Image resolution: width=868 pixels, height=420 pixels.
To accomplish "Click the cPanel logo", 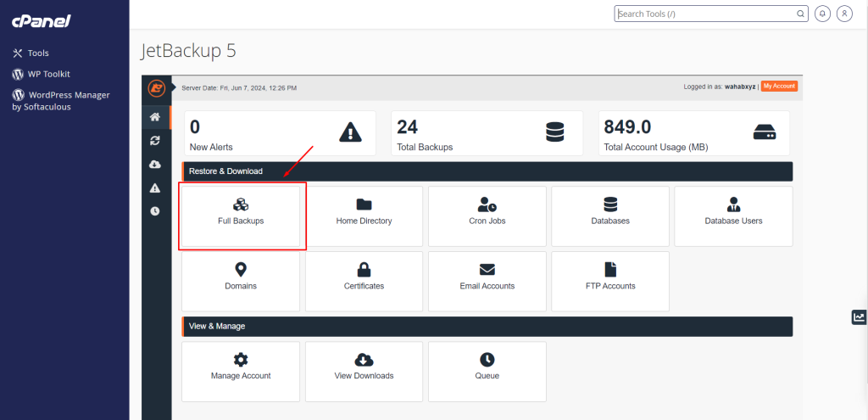I will 41,20.
